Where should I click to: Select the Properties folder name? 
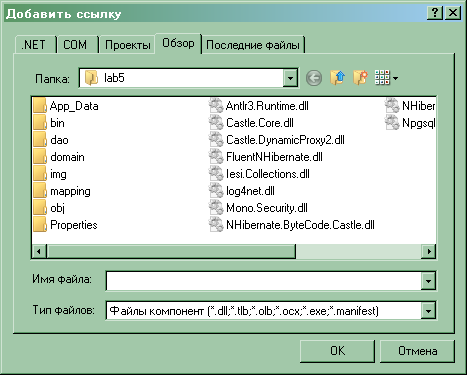click(x=74, y=225)
